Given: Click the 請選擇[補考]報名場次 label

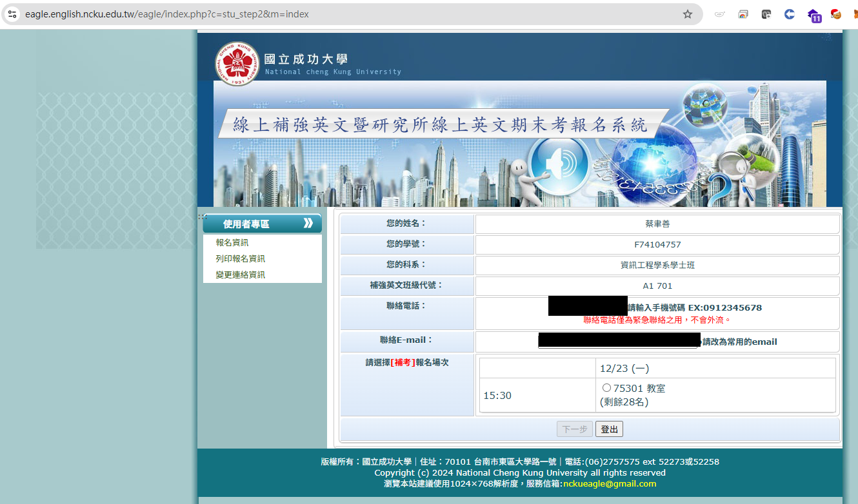Looking at the screenshot, I should click(x=407, y=362).
